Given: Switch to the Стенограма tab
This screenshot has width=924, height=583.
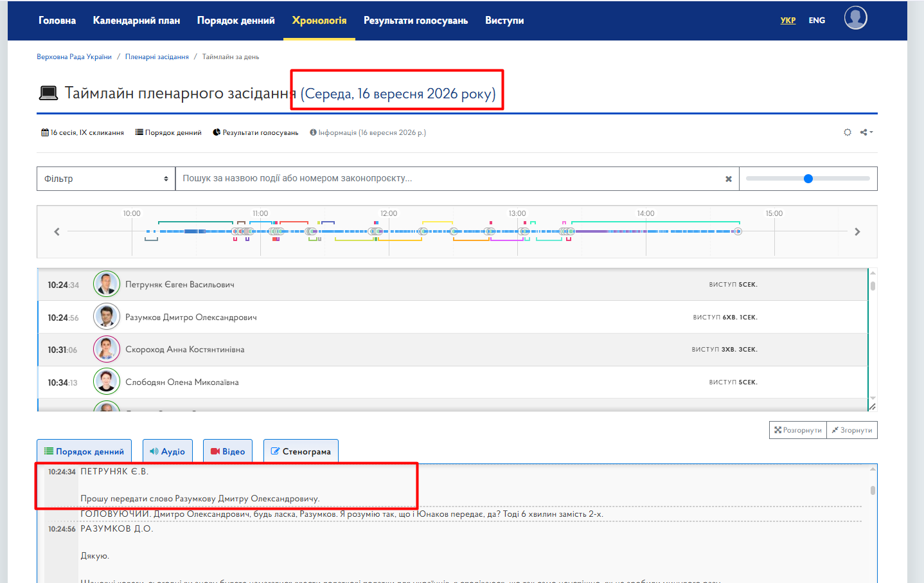Looking at the screenshot, I should click(301, 451).
